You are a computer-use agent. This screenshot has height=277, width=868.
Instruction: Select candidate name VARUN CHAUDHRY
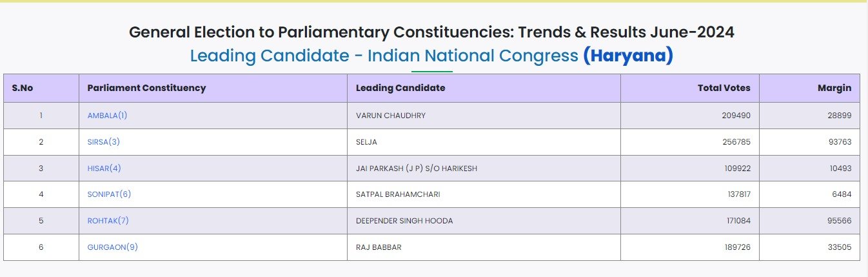click(x=391, y=116)
